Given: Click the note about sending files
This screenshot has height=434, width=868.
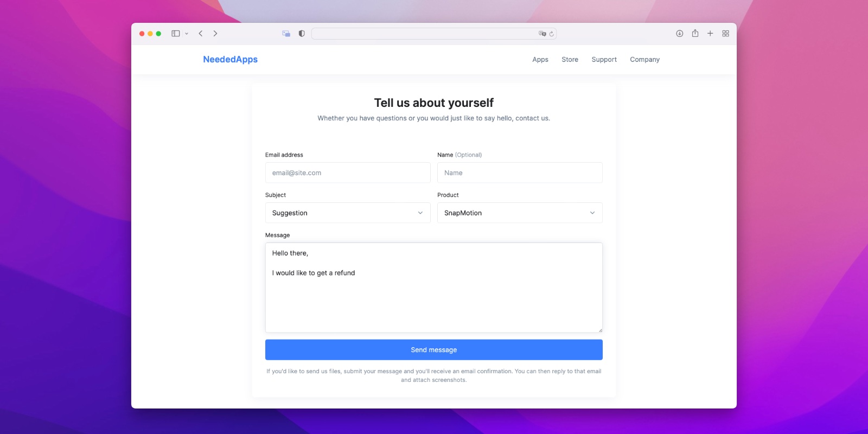Looking at the screenshot, I should (434, 375).
